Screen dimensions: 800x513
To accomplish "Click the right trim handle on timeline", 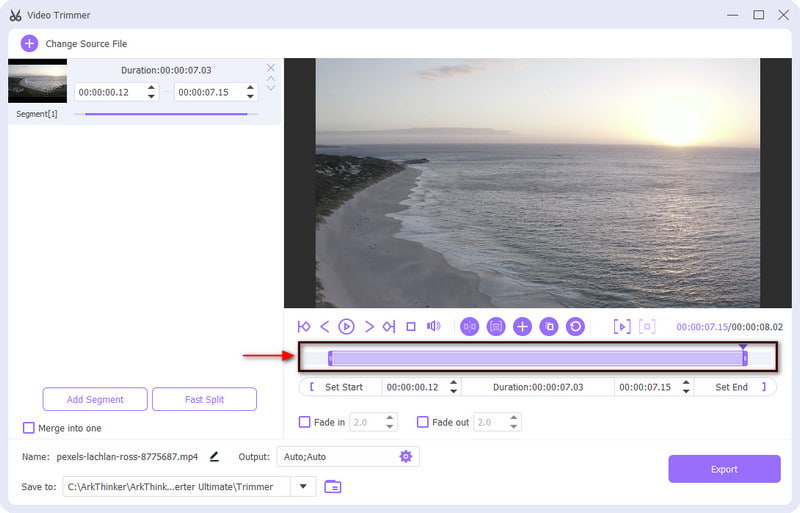I will (x=745, y=358).
